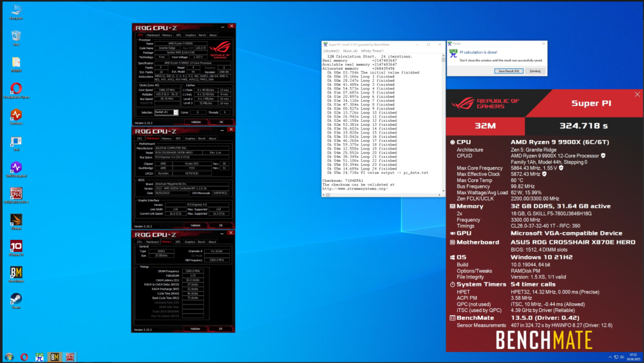Open SPD tab in top CPU-Z window
Viewport: 644px width, 363px height.
[x=178, y=35]
